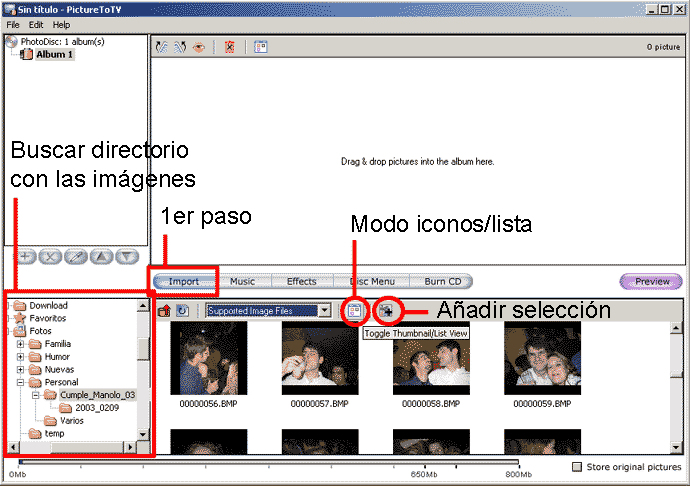The height and width of the screenshot is (486, 690).
Task: Select the Familia folder label
Action: click(x=58, y=344)
